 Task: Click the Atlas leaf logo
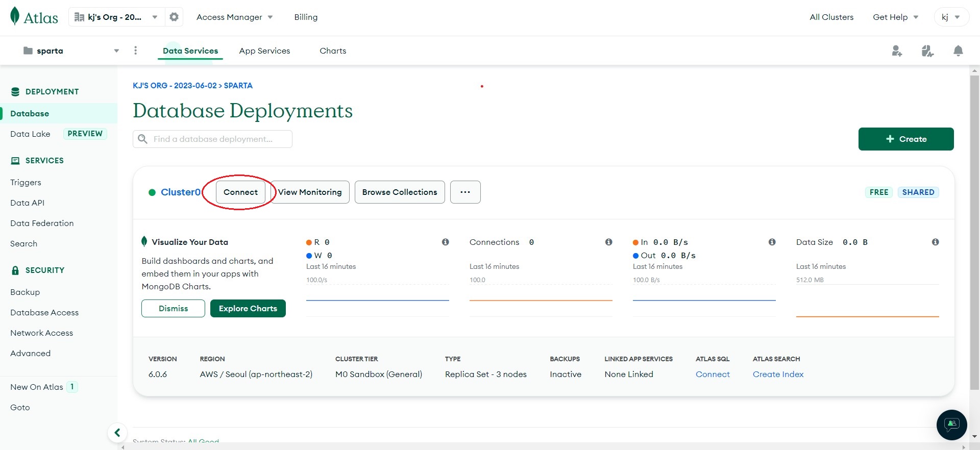tap(15, 16)
